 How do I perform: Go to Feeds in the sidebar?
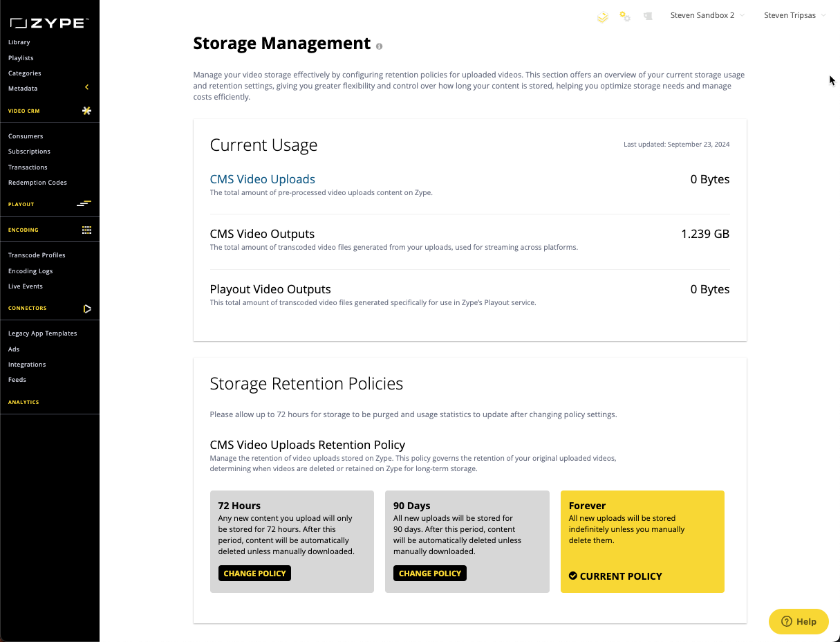coord(17,380)
